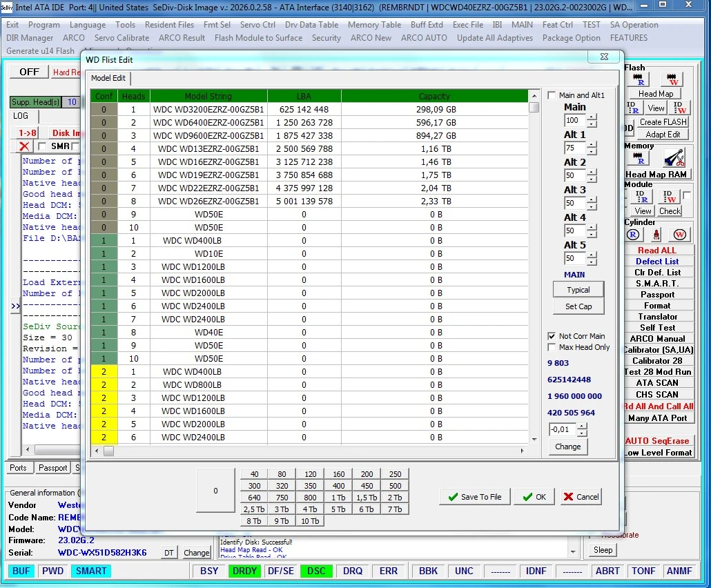Click the Module ID write icon
Viewport: 711px width, 588px height.
tap(670, 197)
